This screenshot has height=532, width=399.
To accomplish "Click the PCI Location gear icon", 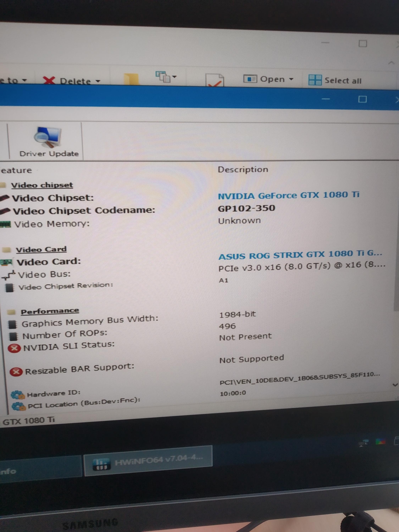I will [19, 406].
